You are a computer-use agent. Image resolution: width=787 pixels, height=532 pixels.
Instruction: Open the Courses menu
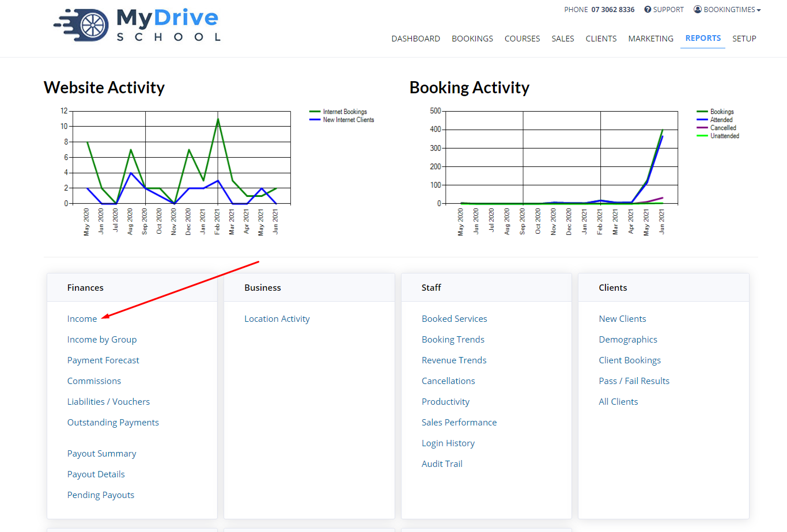pyautogui.click(x=522, y=39)
